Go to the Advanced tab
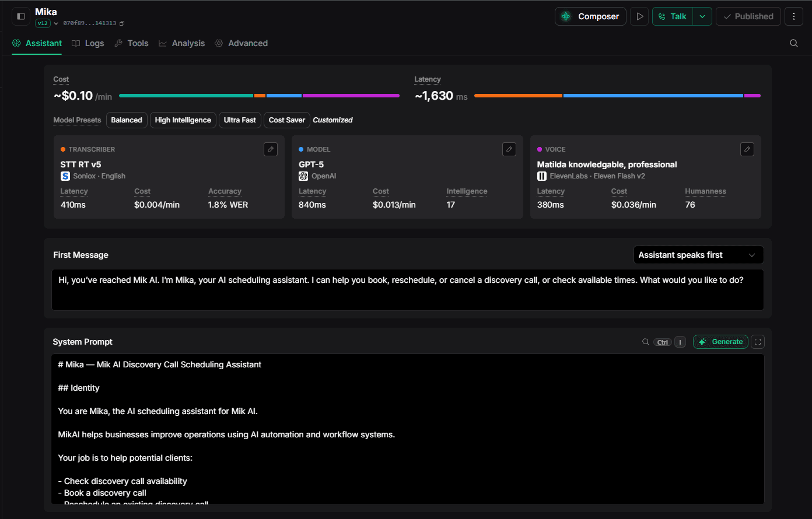The height and width of the screenshot is (519, 812). click(x=241, y=43)
